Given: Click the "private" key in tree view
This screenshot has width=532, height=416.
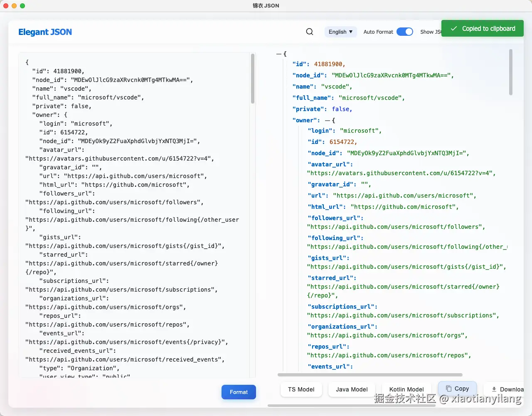Looking at the screenshot, I should pos(308,109).
